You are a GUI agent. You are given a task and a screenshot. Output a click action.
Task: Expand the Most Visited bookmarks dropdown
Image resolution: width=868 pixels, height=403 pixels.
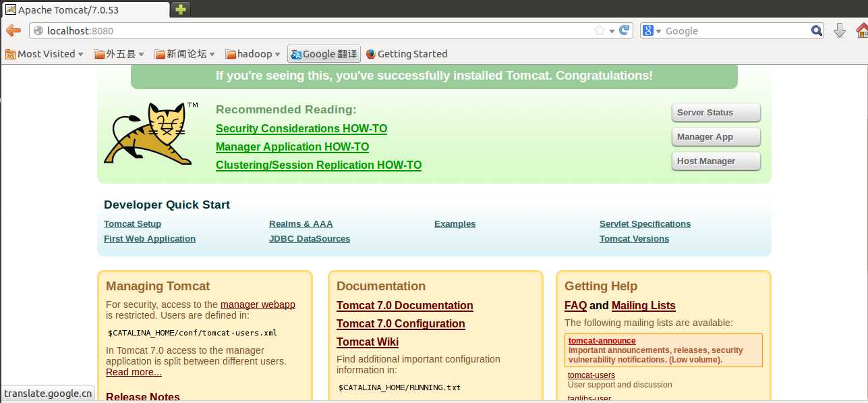pyautogui.click(x=45, y=54)
